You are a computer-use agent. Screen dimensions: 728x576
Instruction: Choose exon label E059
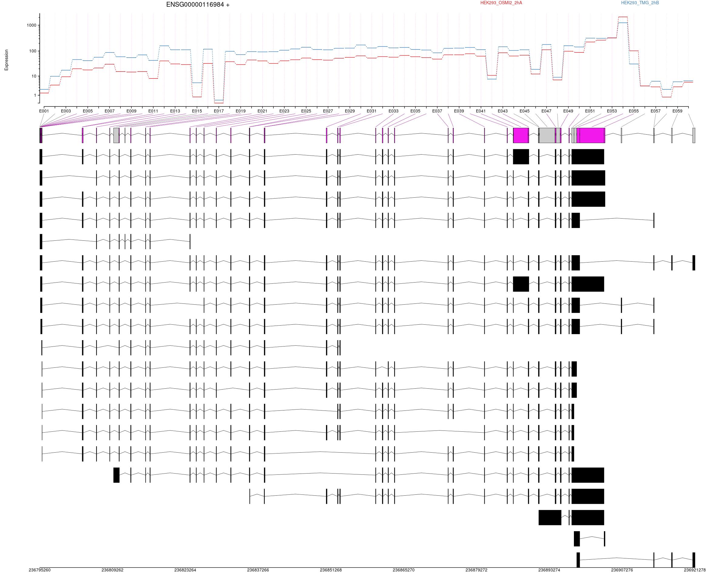click(677, 111)
